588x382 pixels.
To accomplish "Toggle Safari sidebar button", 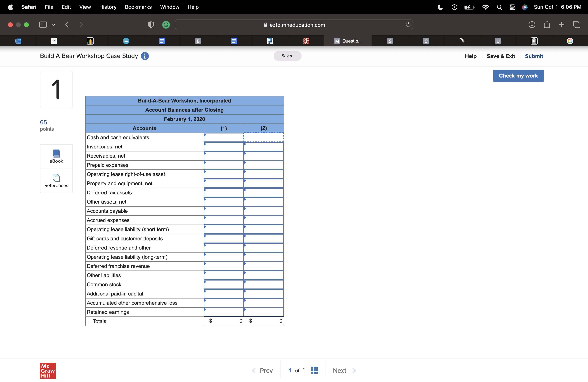I will pyautogui.click(x=43, y=25).
